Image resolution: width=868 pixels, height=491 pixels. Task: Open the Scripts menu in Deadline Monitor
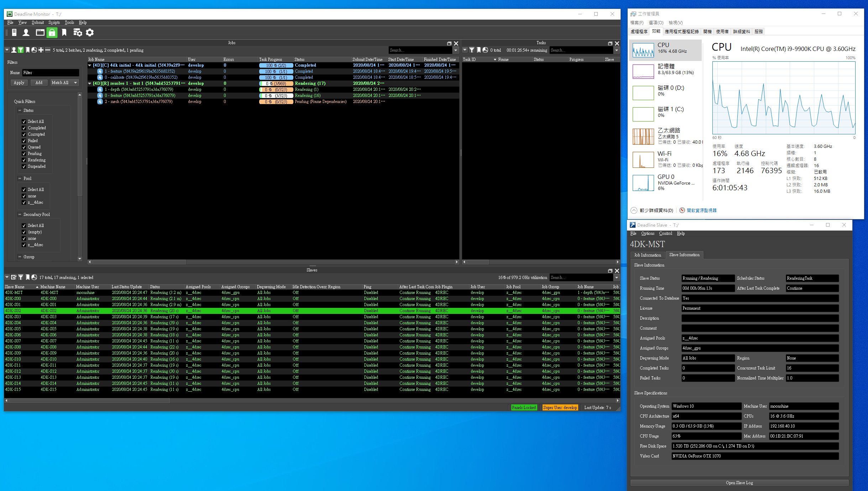point(54,22)
